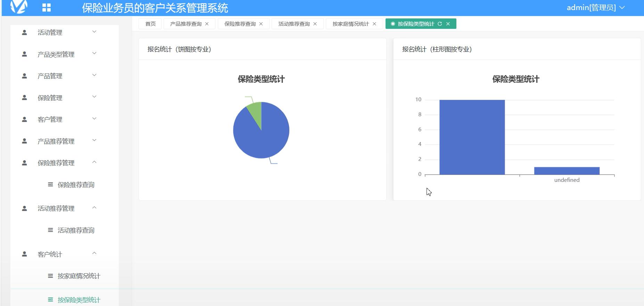Image resolution: width=644 pixels, height=306 pixels.
Task: Open 按家庭情况统计 in sidebar
Action: click(79, 276)
